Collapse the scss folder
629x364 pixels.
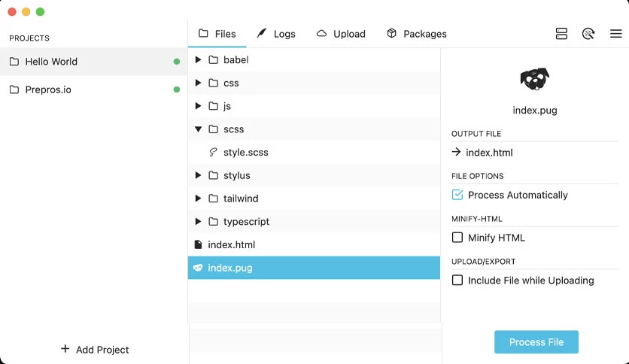[x=198, y=129]
